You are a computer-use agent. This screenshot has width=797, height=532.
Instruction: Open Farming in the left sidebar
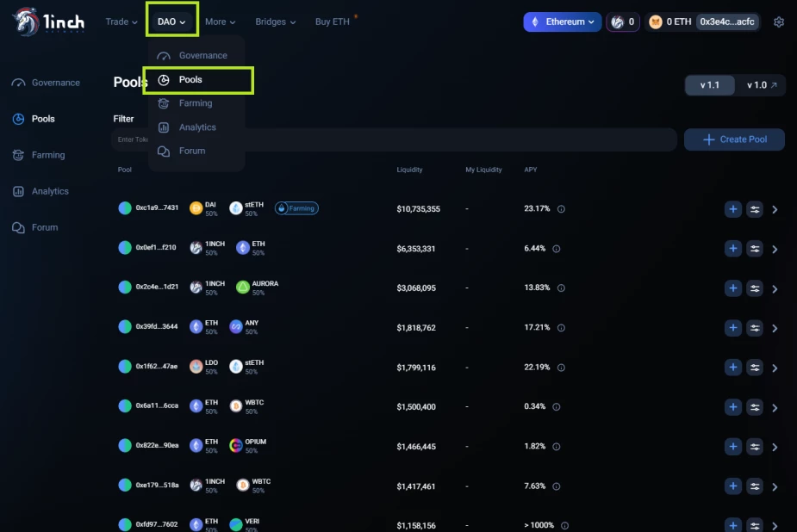[x=39, y=155]
